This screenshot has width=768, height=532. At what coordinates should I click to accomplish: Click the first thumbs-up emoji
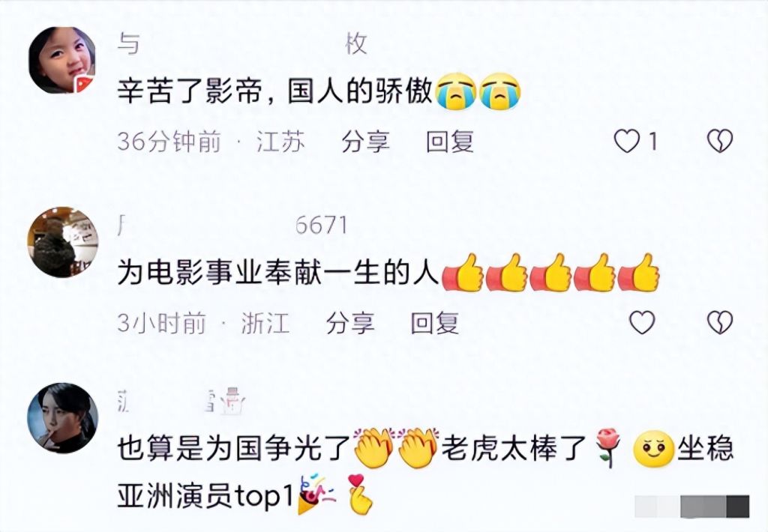click(463, 273)
